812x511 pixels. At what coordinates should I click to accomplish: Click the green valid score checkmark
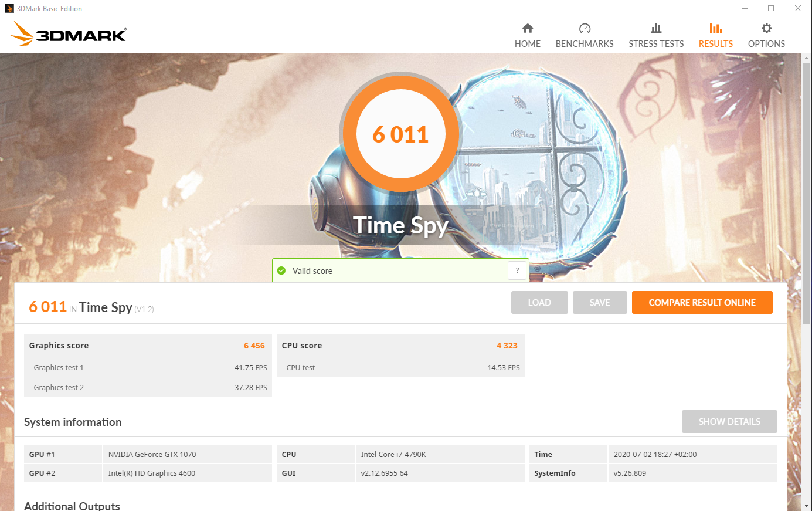tap(281, 270)
